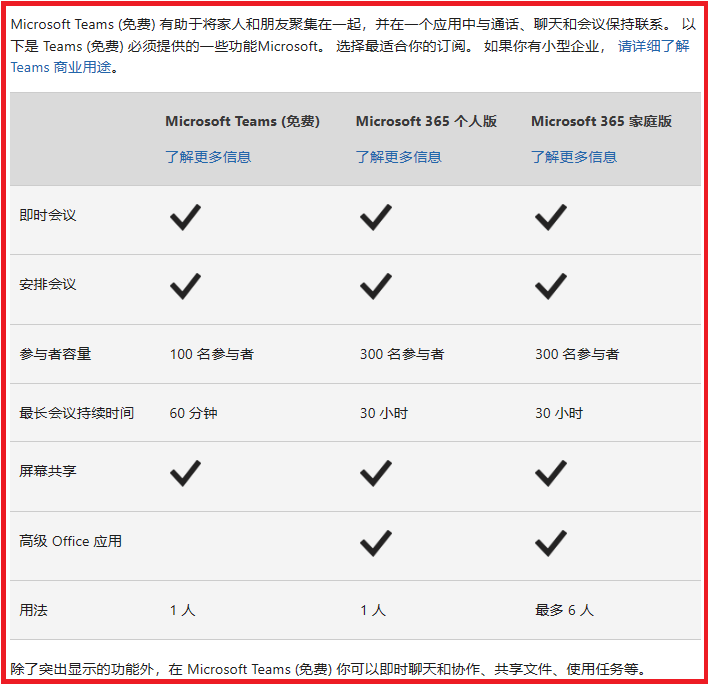Click the 屏幕共享 checkmark for 365 家庭版
Screen dimensions: 708x684
551,473
